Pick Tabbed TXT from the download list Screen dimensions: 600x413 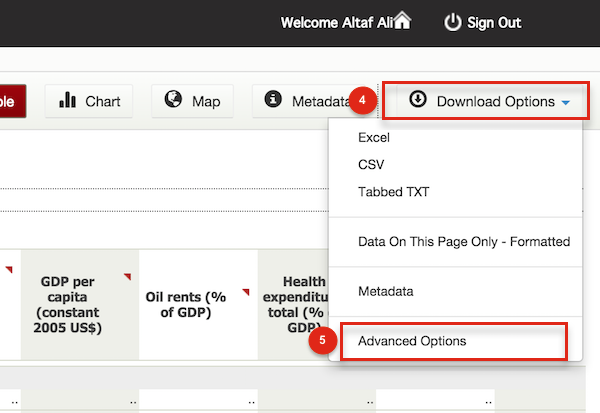coord(392,191)
